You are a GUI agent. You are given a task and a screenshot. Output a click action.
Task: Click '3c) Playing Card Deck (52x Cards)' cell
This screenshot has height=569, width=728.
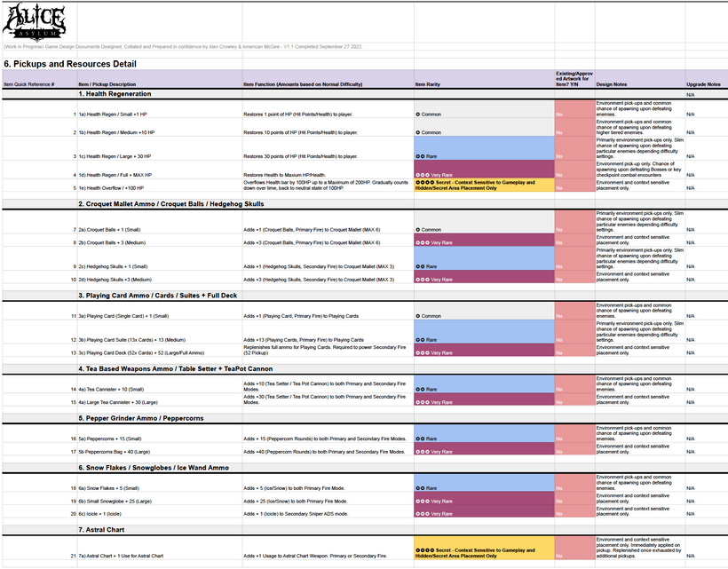click(160, 350)
